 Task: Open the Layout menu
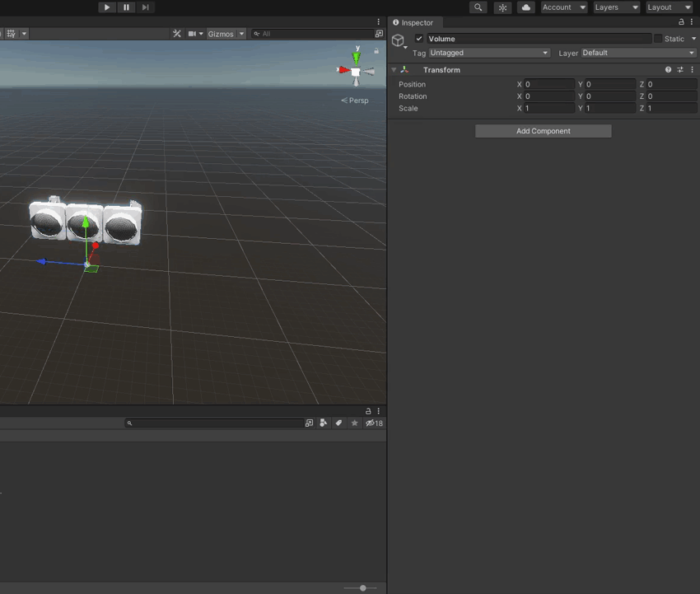(669, 7)
